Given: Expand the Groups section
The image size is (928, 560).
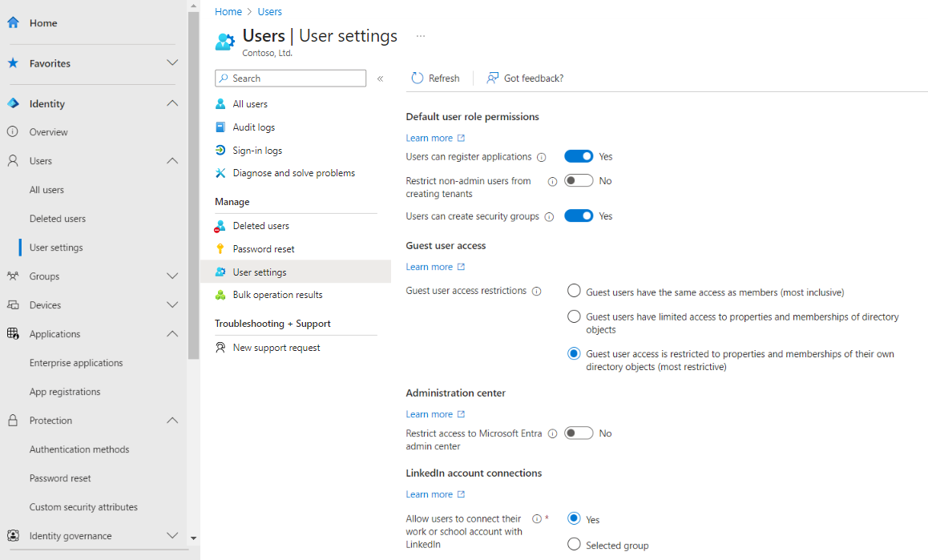Looking at the screenshot, I should [172, 276].
